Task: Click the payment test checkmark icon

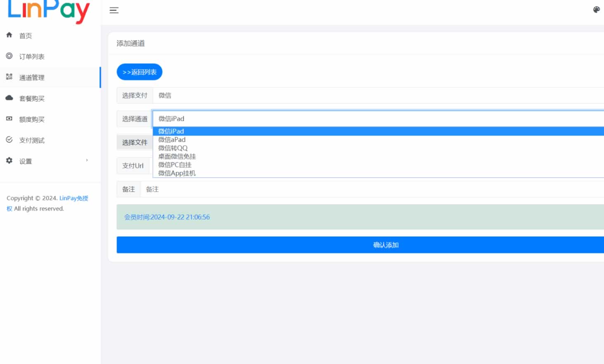Action: click(9, 139)
